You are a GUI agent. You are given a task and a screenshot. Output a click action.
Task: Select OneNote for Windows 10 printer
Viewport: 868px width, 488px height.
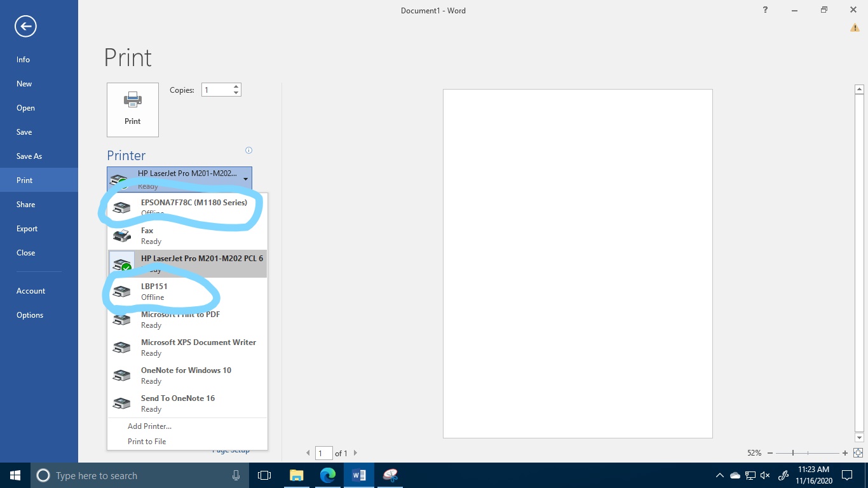click(187, 376)
